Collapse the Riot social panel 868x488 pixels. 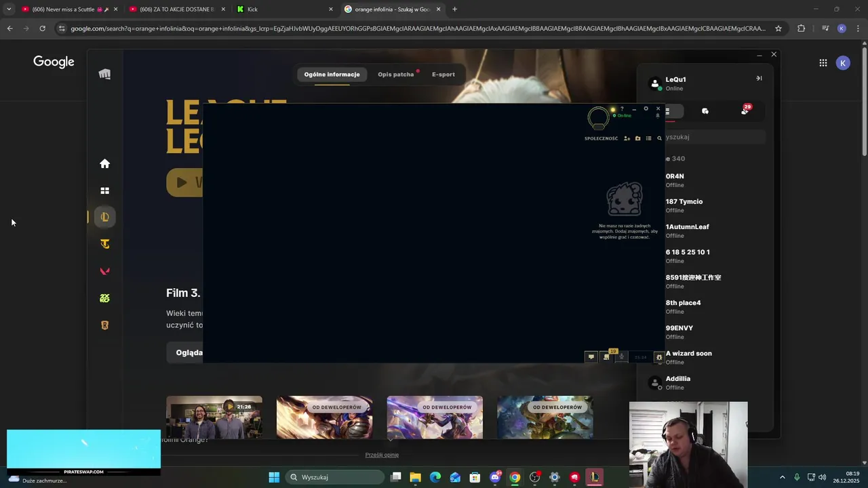(759, 78)
